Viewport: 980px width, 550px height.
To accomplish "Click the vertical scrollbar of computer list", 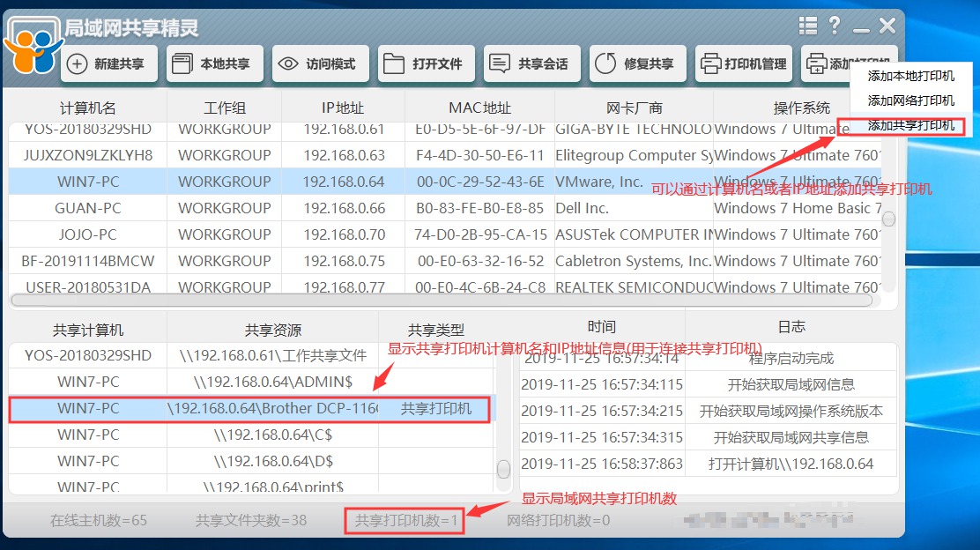I will click(x=888, y=219).
